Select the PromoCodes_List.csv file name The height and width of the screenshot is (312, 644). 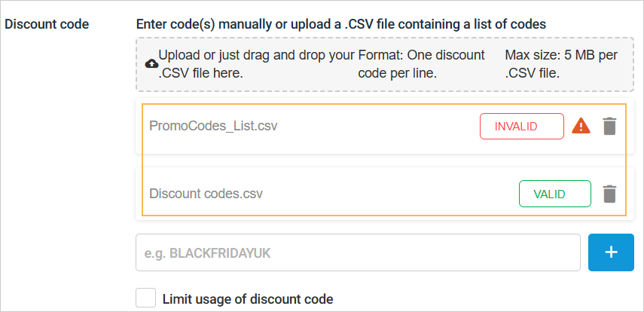[213, 126]
